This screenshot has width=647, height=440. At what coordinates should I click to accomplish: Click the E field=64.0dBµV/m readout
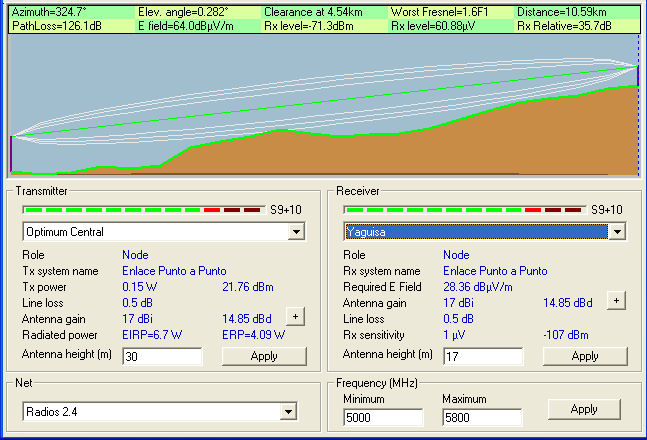(x=186, y=26)
